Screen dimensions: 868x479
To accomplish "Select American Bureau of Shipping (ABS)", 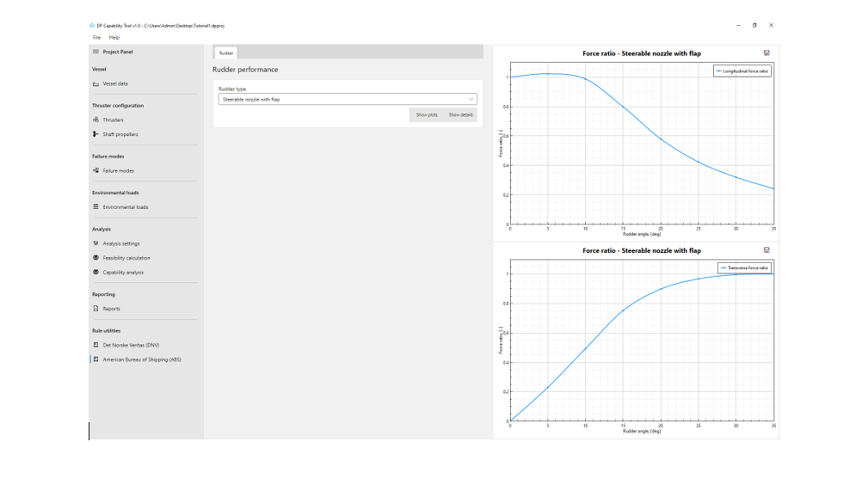I will 144,359.
